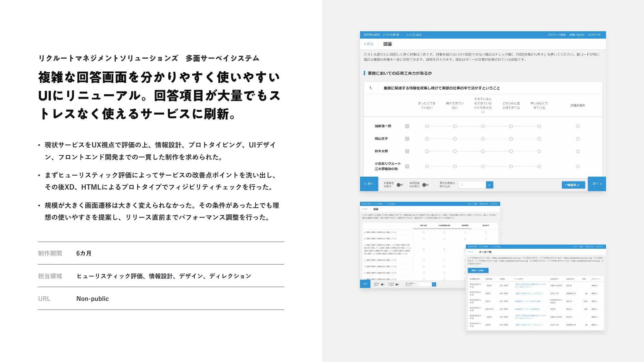The width and height of the screenshot is (644, 362).
Task: Sort mail list by 送信状態 column
Action: click(x=489, y=279)
